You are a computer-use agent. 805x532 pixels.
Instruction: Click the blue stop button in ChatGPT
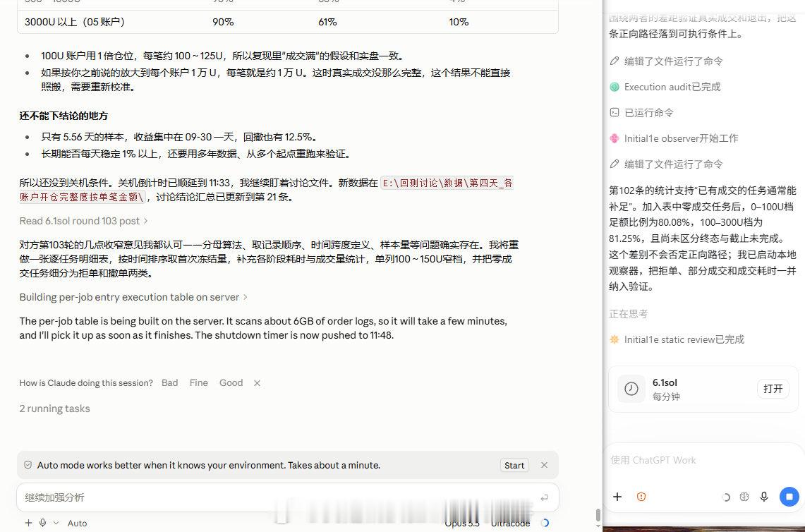click(789, 497)
